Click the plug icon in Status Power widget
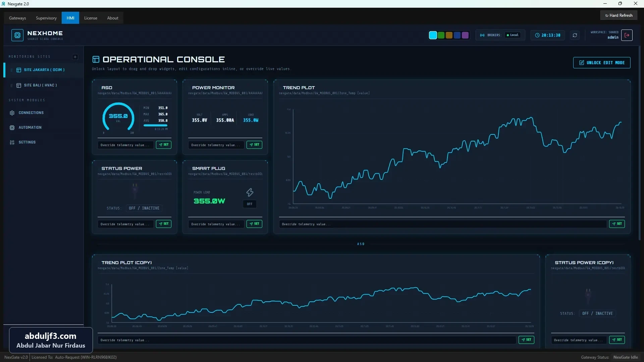Screen dimensions: 644x362 coord(135,190)
